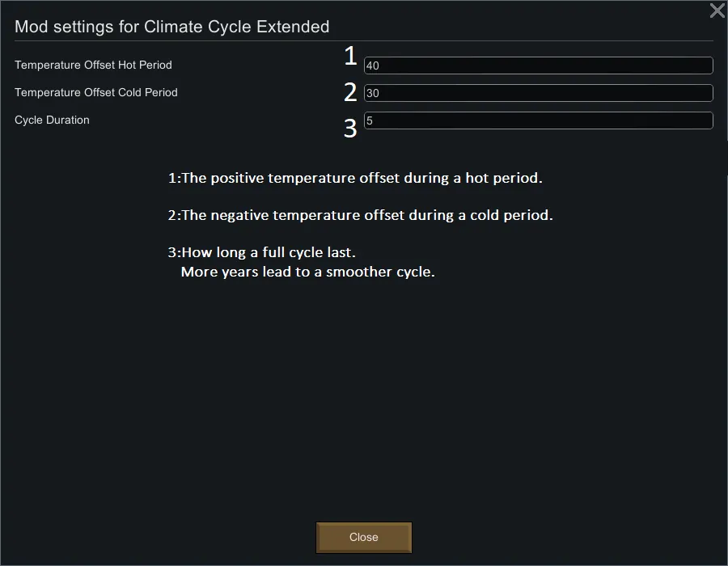Click the "Temperature Offset Cold Period" label
Screen dimensions: 728x566
point(96,92)
